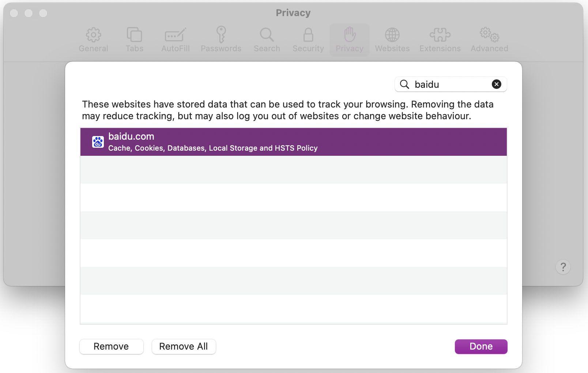Open the Websites globe icon

392,35
